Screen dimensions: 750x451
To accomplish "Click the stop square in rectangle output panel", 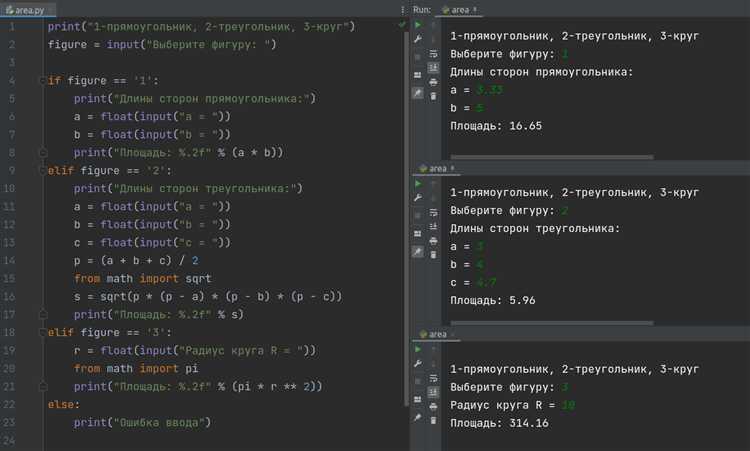I will click(418, 57).
